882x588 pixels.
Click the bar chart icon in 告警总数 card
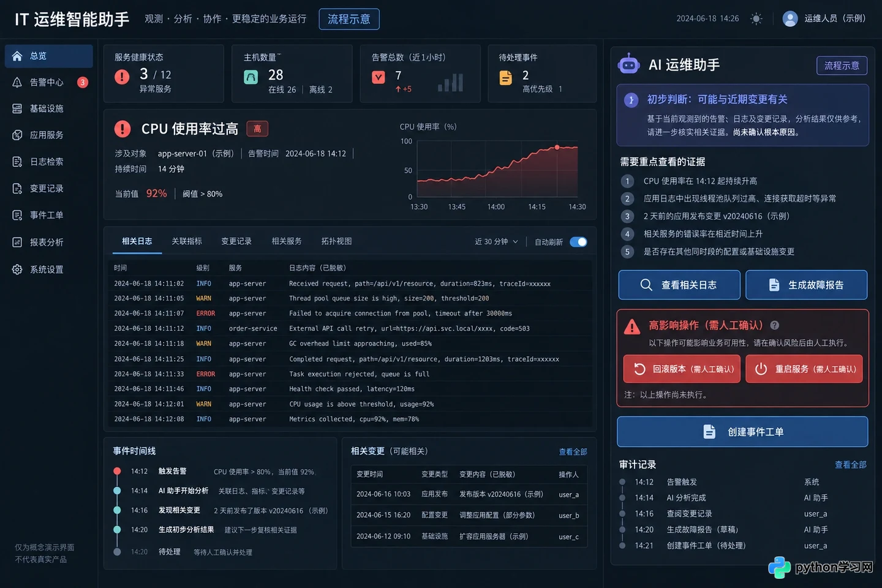tap(450, 82)
